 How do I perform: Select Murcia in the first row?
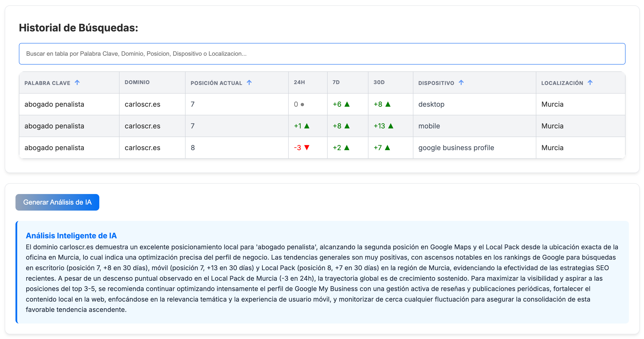552,104
